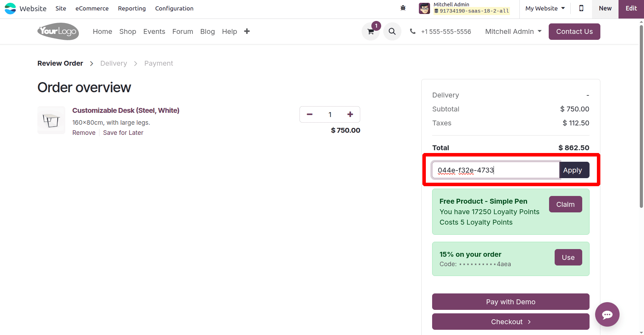Open the Mitchell Admin user dropdown
This screenshot has height=335, width=644.
tap(513, 31)
